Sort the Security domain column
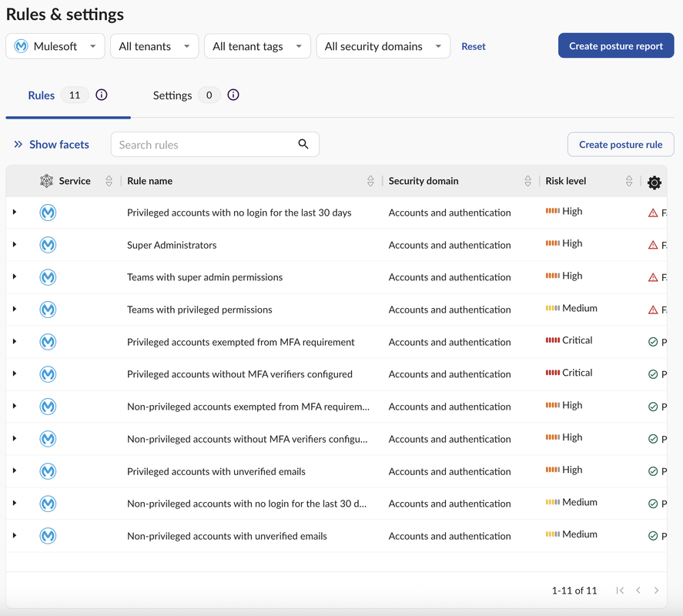683x616 pixels. pyautogui.click(x=527, y=181)
